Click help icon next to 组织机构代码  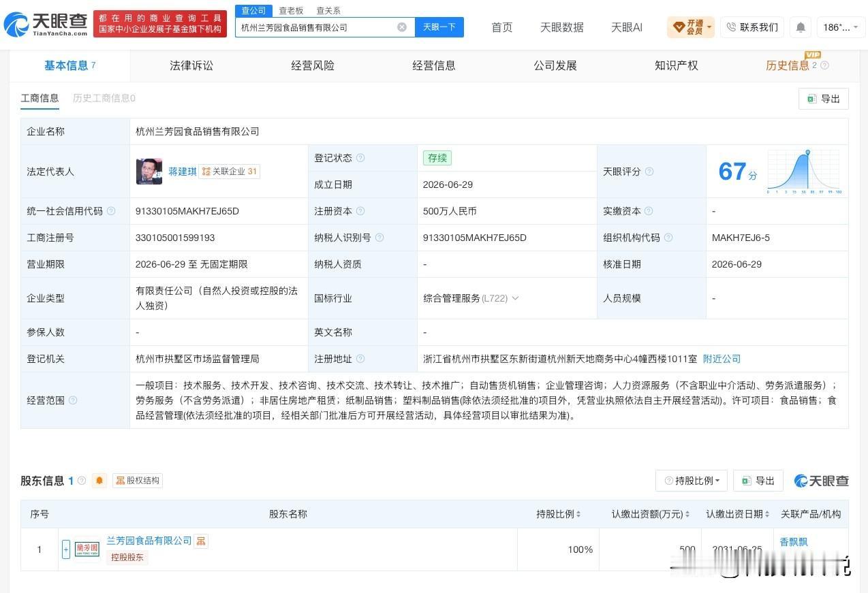668,238
